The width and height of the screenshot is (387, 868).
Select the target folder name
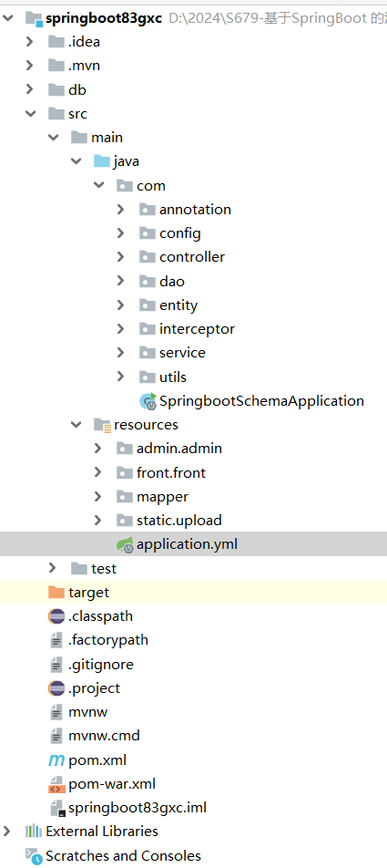coord(89,593)
